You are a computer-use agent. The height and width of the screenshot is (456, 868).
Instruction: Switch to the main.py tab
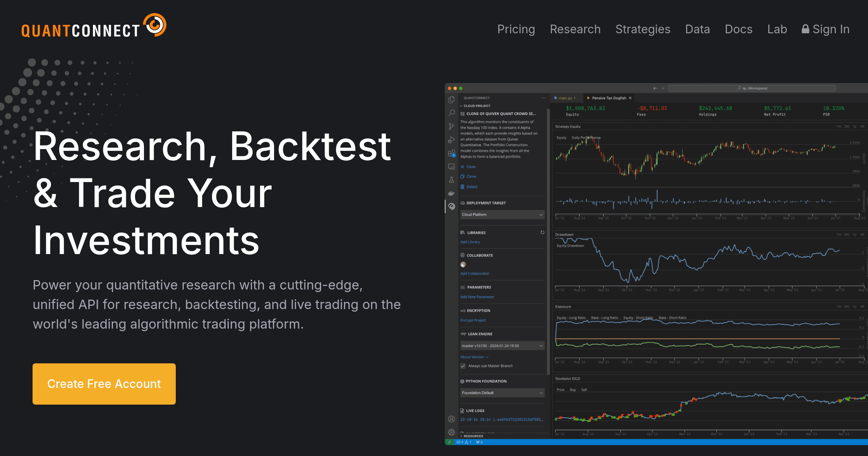pyautogui.click(x=567, y=98)
